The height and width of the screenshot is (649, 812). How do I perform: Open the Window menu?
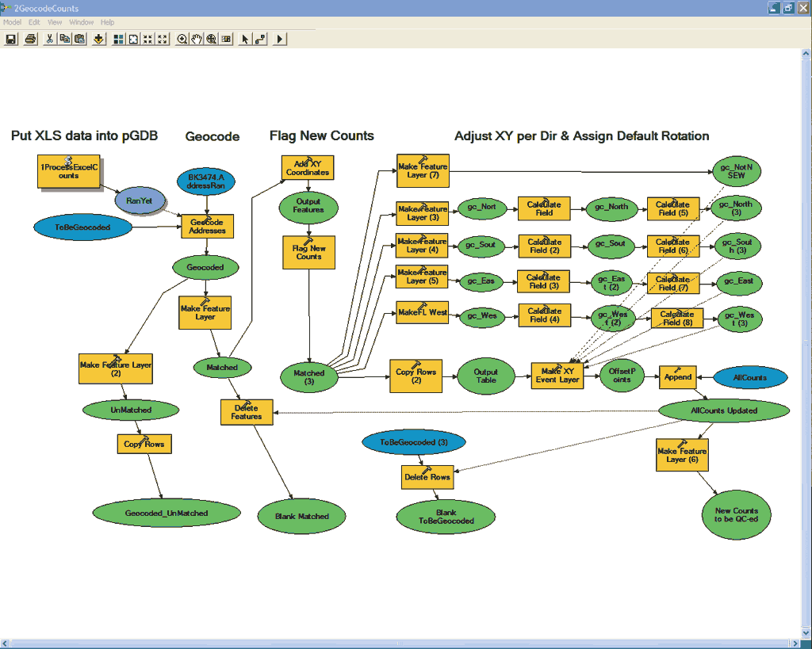click(82, 22)
